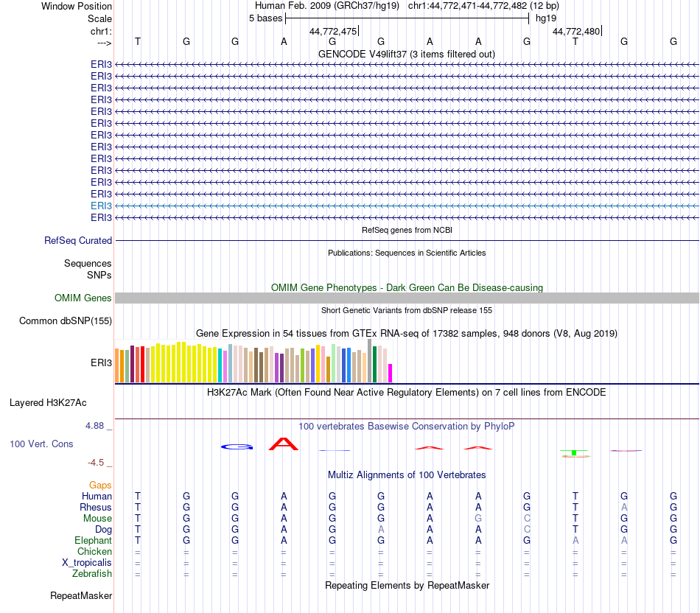Select the Mouse alignment row label
The image size is (700, 613).
point(97,519)
